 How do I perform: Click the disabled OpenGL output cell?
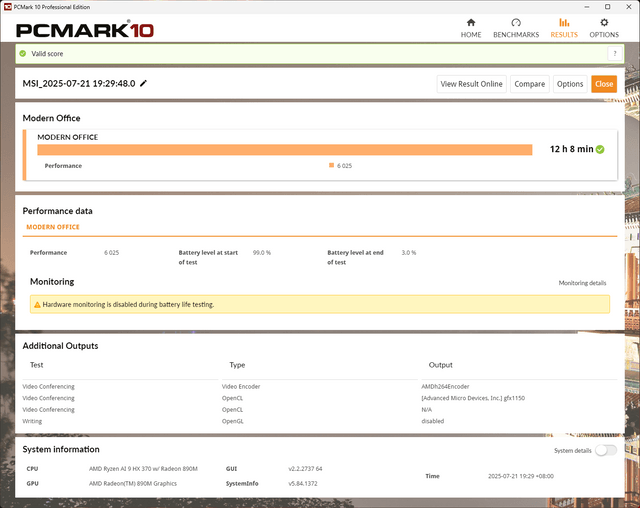click(433, 421)
